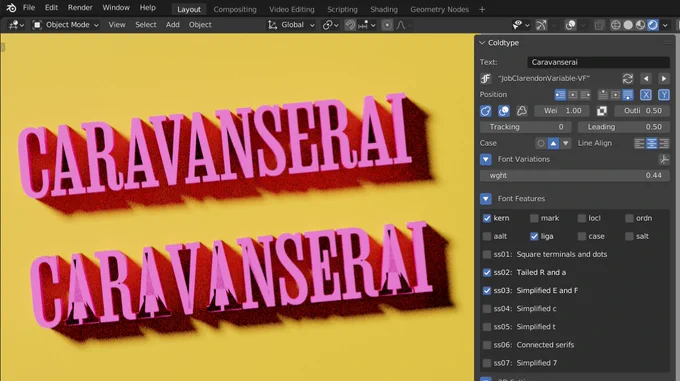680x381 pixels.
Task: Go to previous font arrow icon
Action: 646,78
